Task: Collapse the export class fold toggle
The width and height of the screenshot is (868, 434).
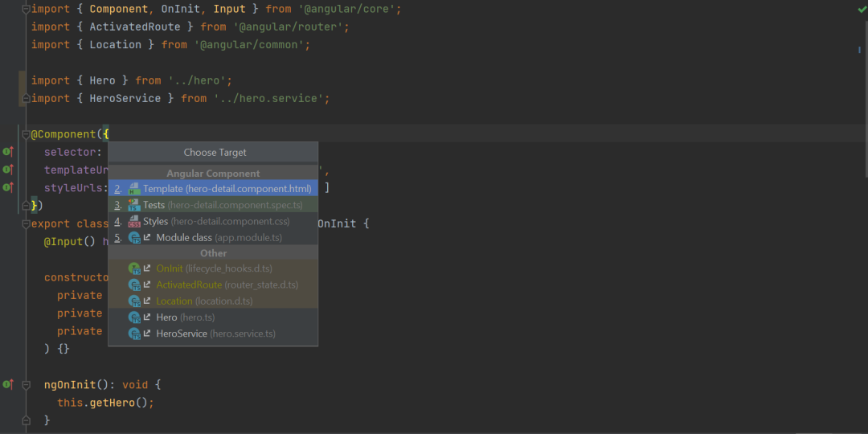Action: 26,223
